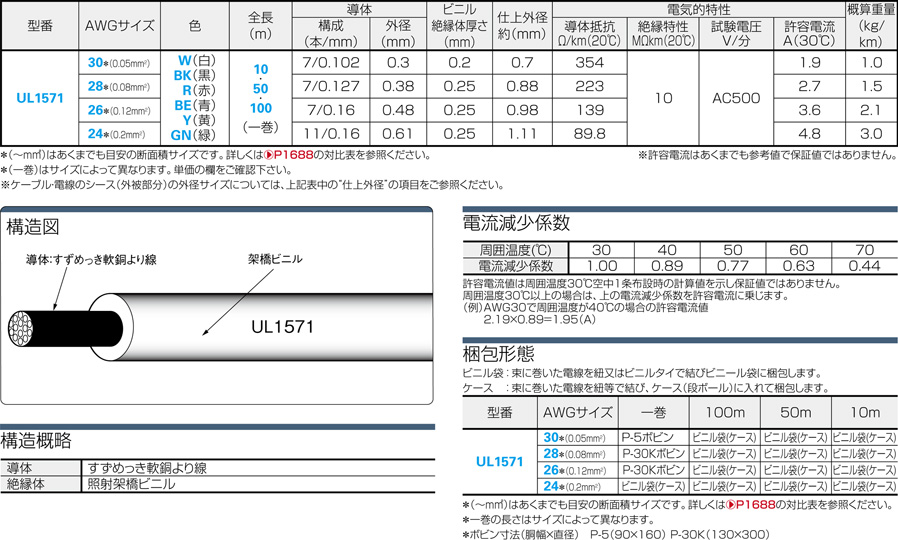898x540 pixels.
Task: Select UL1571 model number in the packaging table
Action: [498, 461]
